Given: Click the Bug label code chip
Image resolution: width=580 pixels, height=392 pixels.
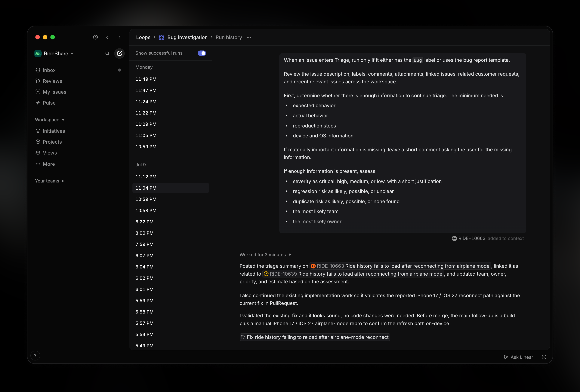Looking at the screenshot, I should [418, 60].
